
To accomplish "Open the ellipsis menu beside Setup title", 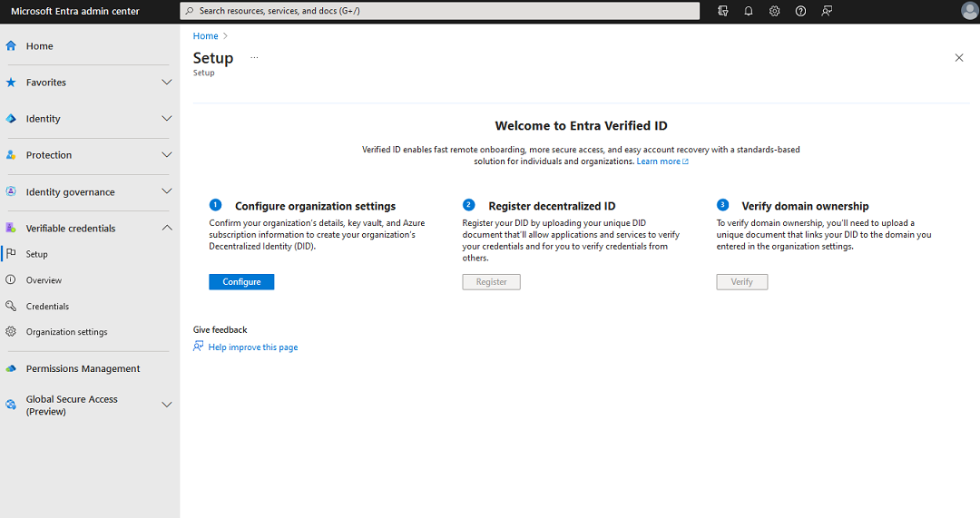I will click(254, 57).
